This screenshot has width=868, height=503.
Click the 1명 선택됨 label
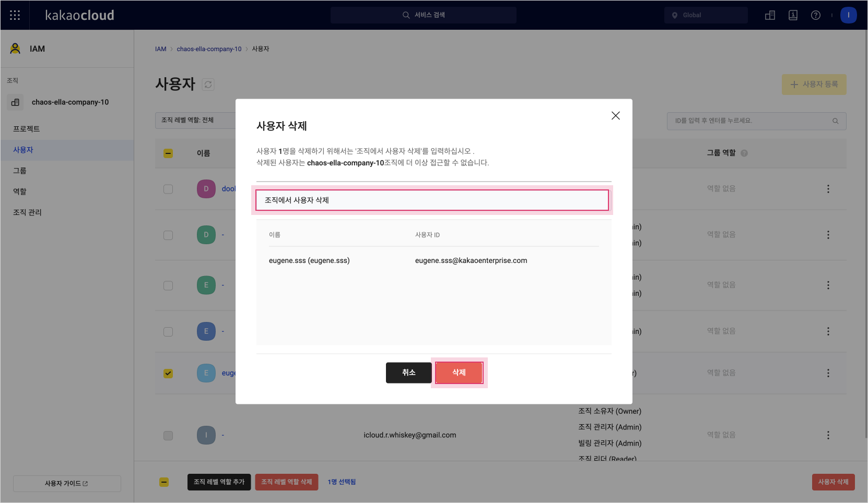click(342, 482)
